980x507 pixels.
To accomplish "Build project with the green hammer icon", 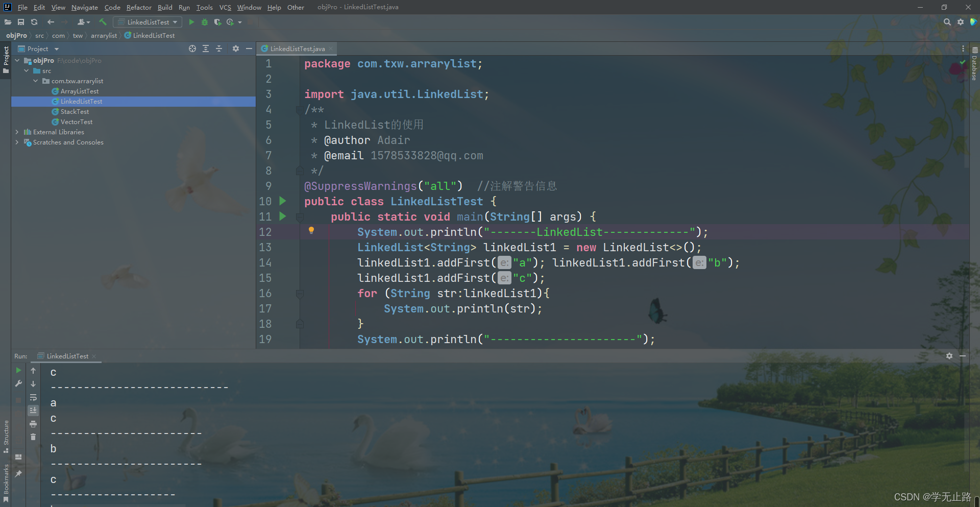I will [103, 22].
